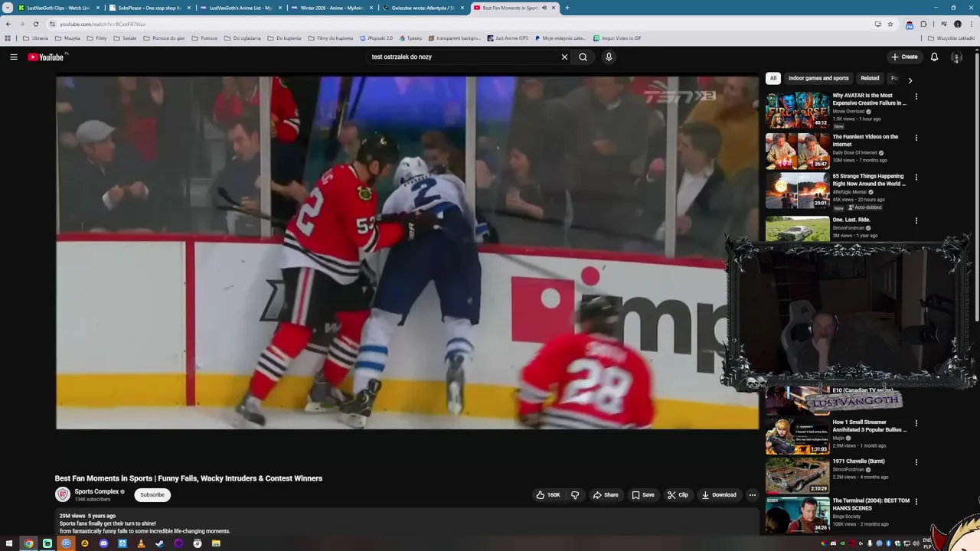Select the Indoor games and sports chip
This screenshot has width=980, height=551.
(818, 78)
